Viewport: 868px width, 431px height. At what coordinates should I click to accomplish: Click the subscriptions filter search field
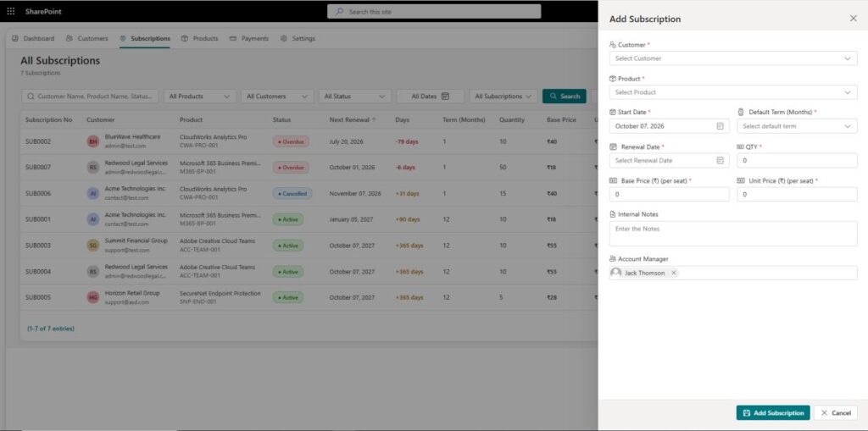[x=90, y=97]
